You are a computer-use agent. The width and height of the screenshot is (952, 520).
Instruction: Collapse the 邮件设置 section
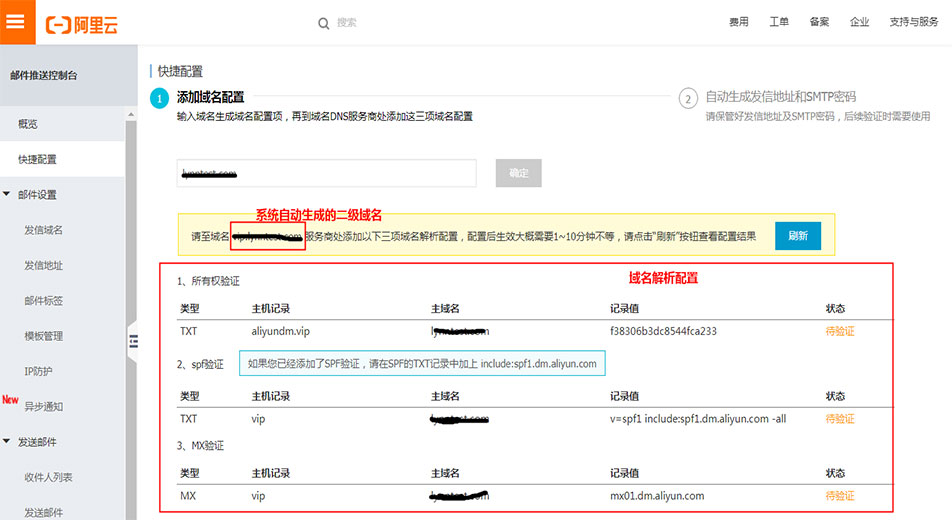[x=8, y=194]
